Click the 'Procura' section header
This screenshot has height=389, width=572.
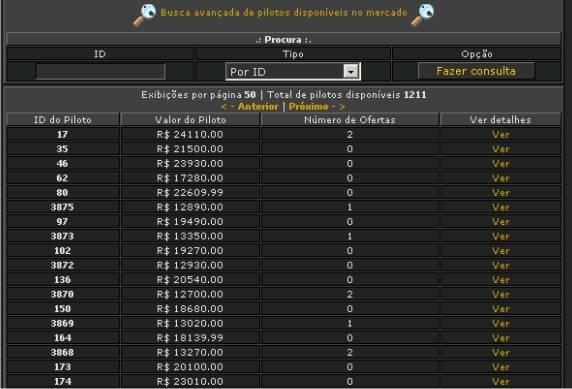[283, 39]
